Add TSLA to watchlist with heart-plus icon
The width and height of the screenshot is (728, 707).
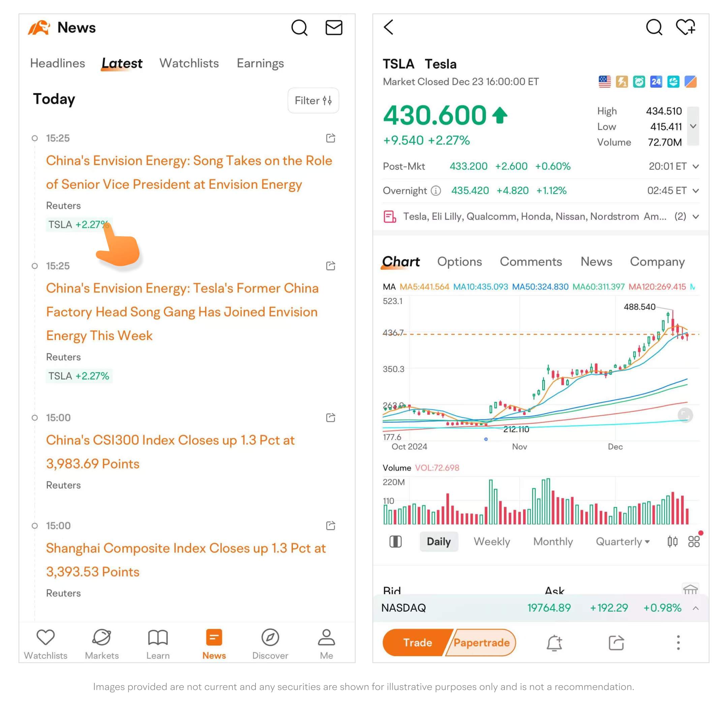point(685,27)
